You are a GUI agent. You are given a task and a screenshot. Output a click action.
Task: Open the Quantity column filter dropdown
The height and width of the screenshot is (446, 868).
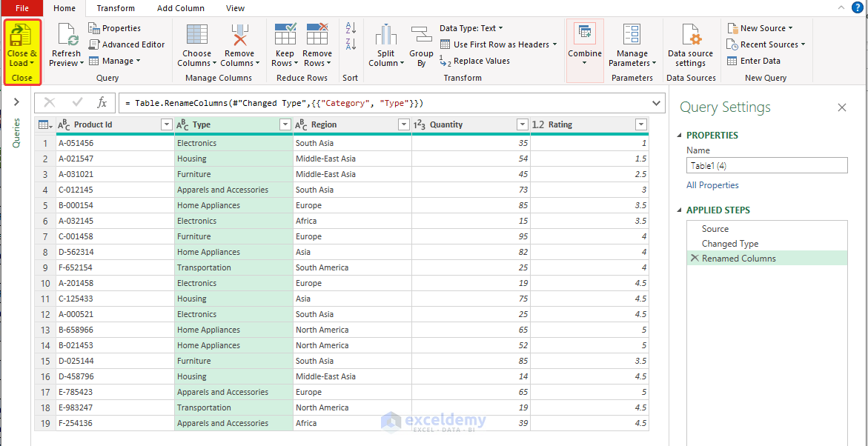(522, 125)
